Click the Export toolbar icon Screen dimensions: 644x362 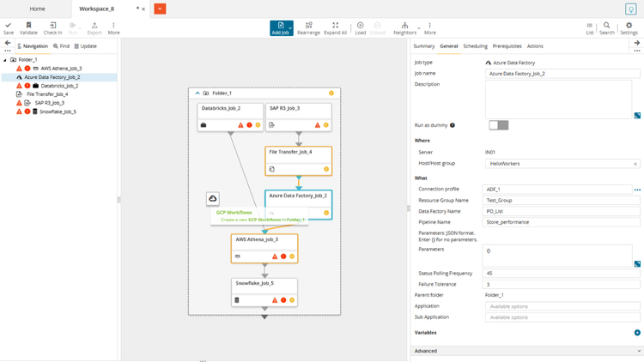(94, 28)
